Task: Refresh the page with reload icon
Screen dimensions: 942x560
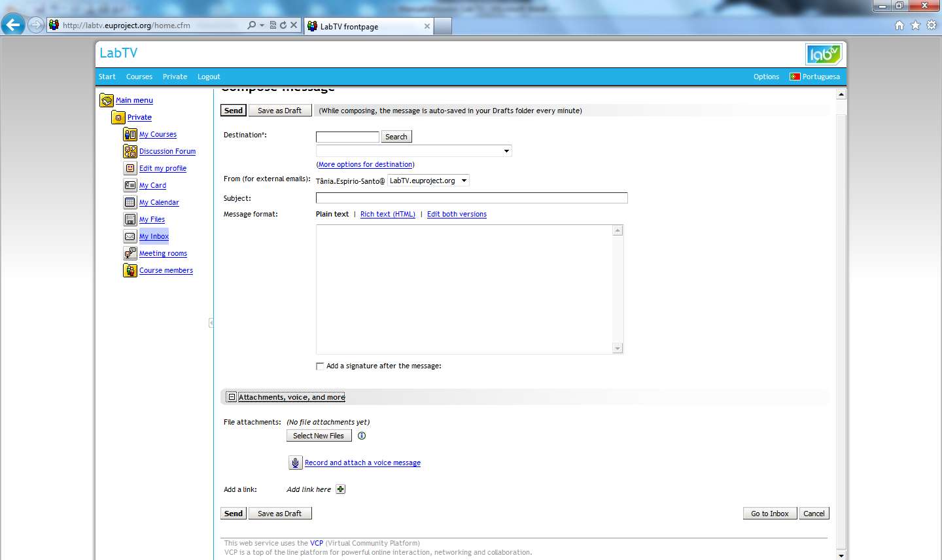Action: coord(283,26)
